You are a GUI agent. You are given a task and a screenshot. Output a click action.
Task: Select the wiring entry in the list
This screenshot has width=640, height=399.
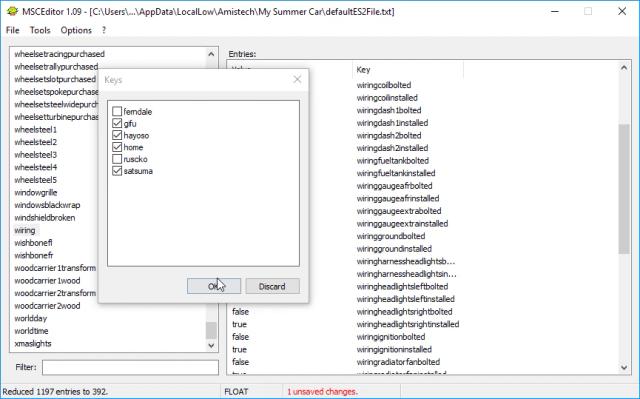click(x=25, y=231)
